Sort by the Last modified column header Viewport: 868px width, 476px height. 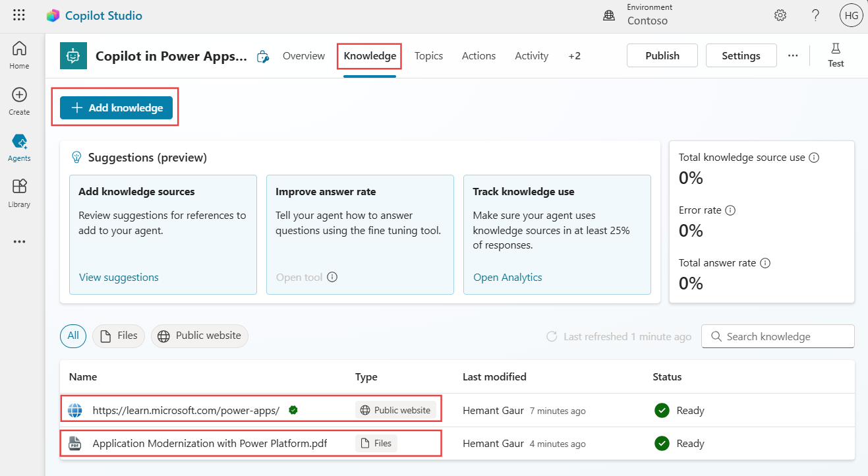[494, 377]
